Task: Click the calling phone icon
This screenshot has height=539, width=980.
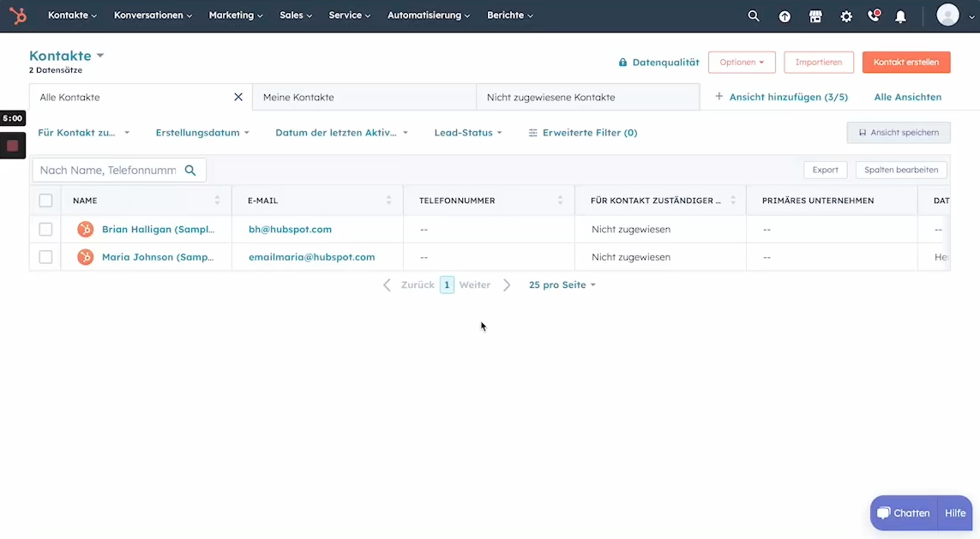Action: click(x=874, y=15)
